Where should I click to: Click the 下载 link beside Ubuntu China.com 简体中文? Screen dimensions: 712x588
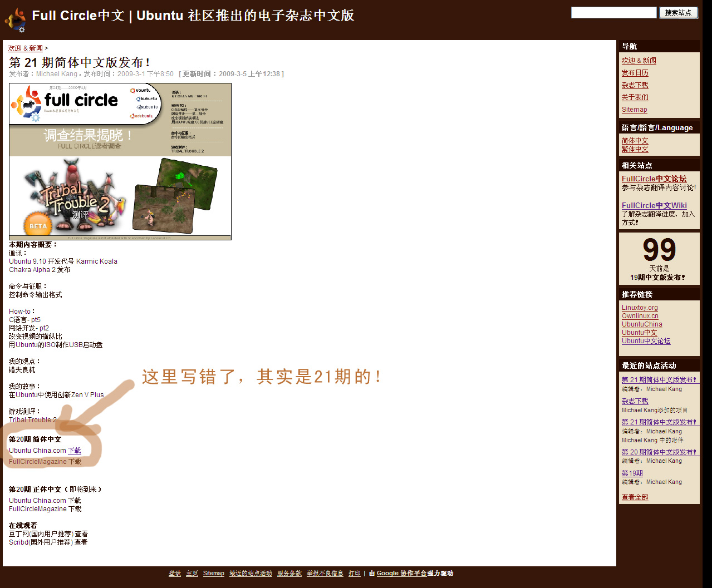75,451
